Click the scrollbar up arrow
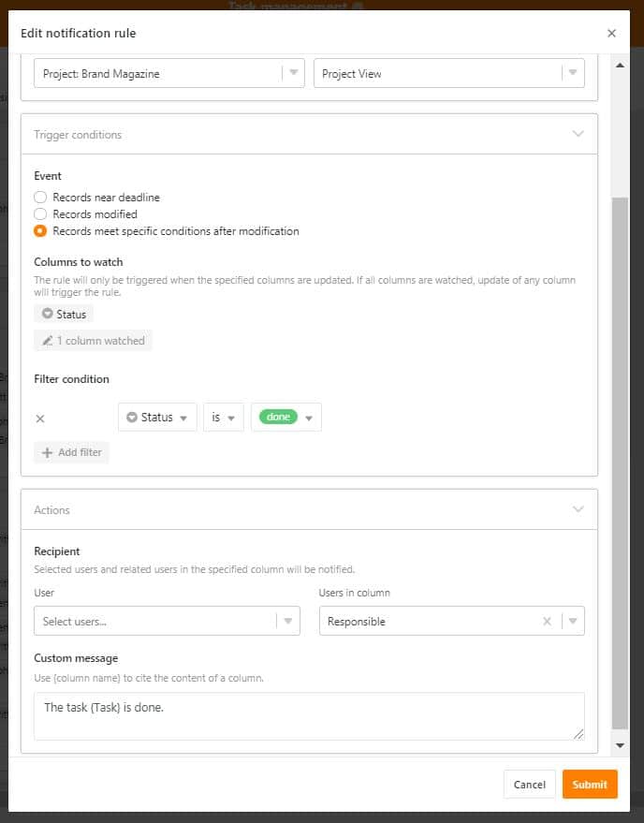The width and height of the screenshot is (644, 823). click(620, 66)
